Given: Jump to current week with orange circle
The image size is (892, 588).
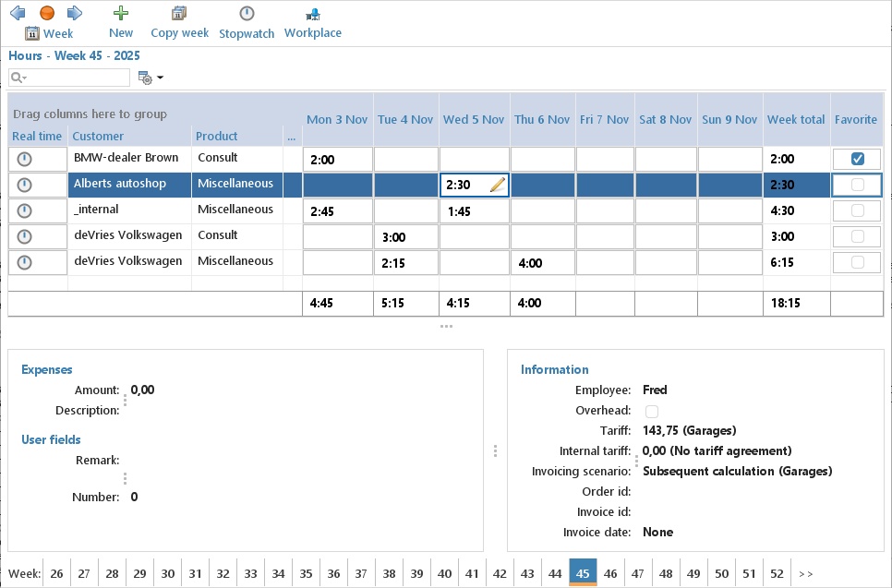Looking at the screenshot, I should tap(47, 13).
